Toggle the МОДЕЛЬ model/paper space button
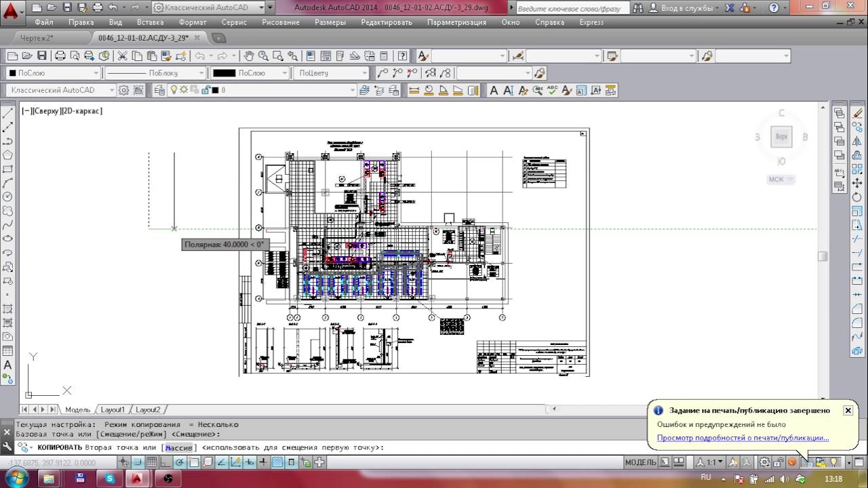The image size is (868, 488). (x=640, y=462)
